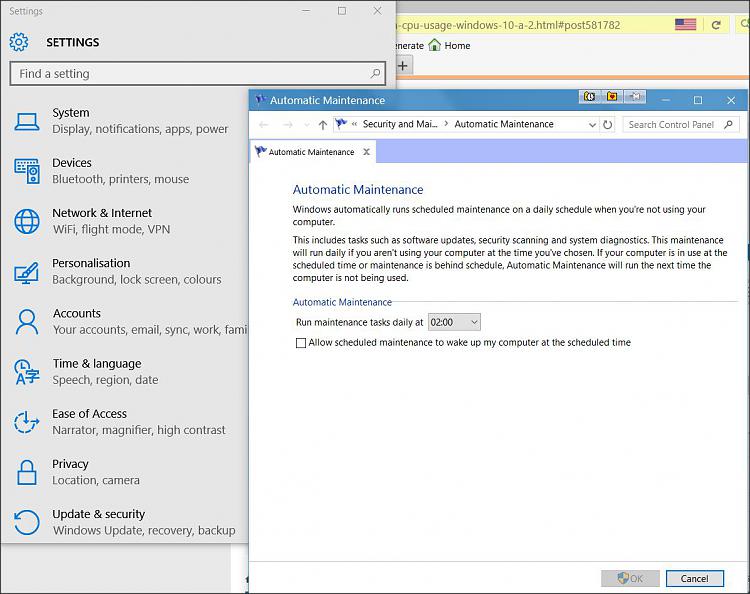Select the Automatic Maintenance tab
The image size is (750, 594).
tap(312, 152)
